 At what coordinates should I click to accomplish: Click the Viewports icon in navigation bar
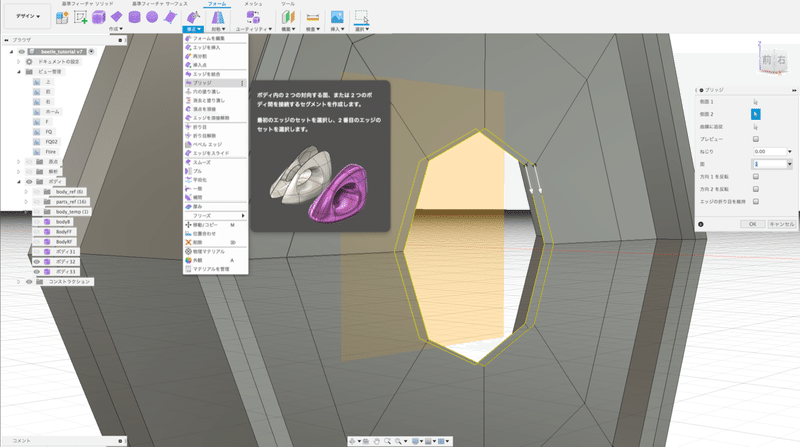pos(441,441)
